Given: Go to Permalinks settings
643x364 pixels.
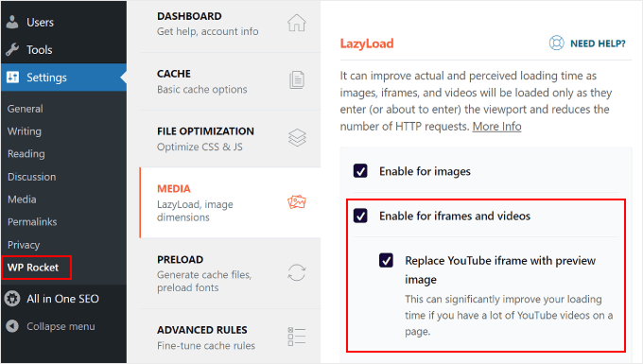Looking at the screenshot, I should (32, 222).
